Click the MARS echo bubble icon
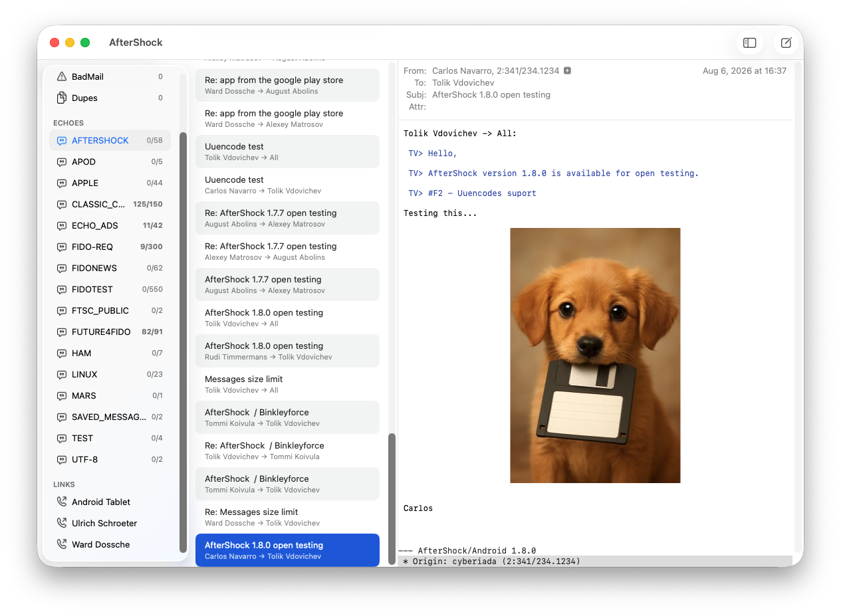 tap(62, 395)
